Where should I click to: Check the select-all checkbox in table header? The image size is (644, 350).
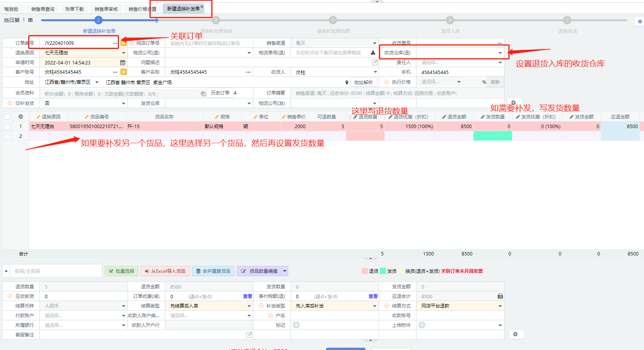[7, 117]
